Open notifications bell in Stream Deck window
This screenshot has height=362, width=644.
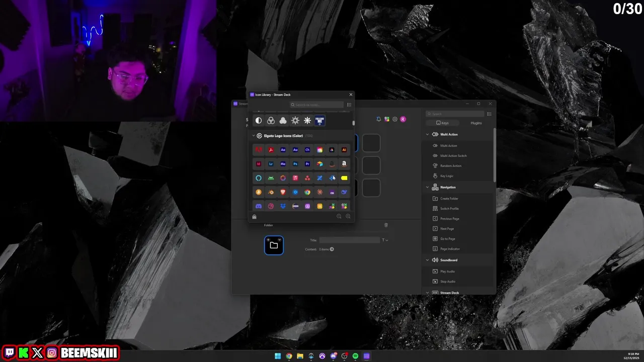pyautogui.click(x=379, y=119)
